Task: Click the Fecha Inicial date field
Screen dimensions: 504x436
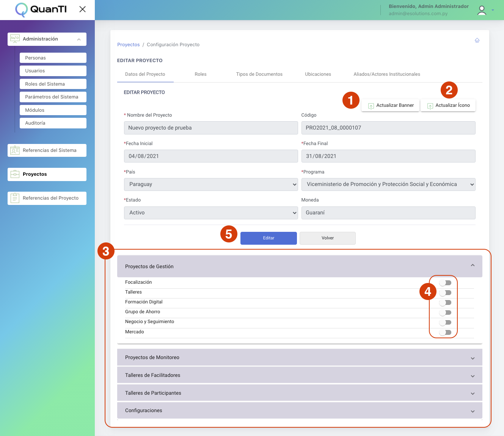Action: pyautogui.click(x=211, y=156)
